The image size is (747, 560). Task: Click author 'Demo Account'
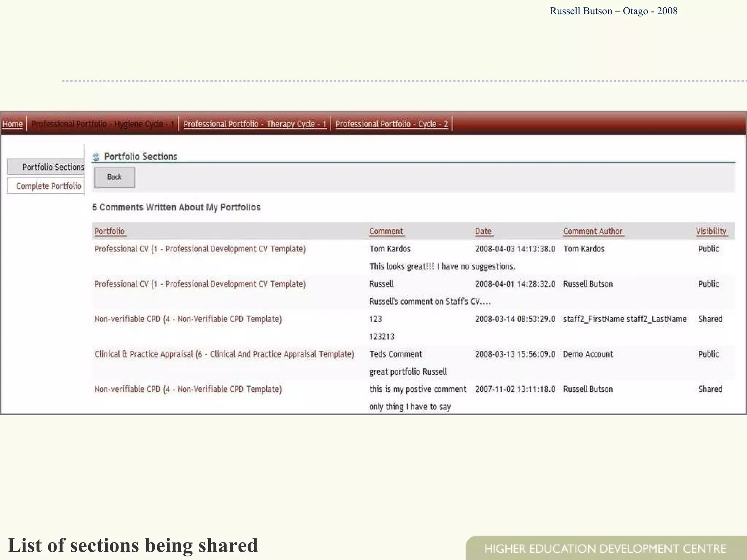point(588,354)
